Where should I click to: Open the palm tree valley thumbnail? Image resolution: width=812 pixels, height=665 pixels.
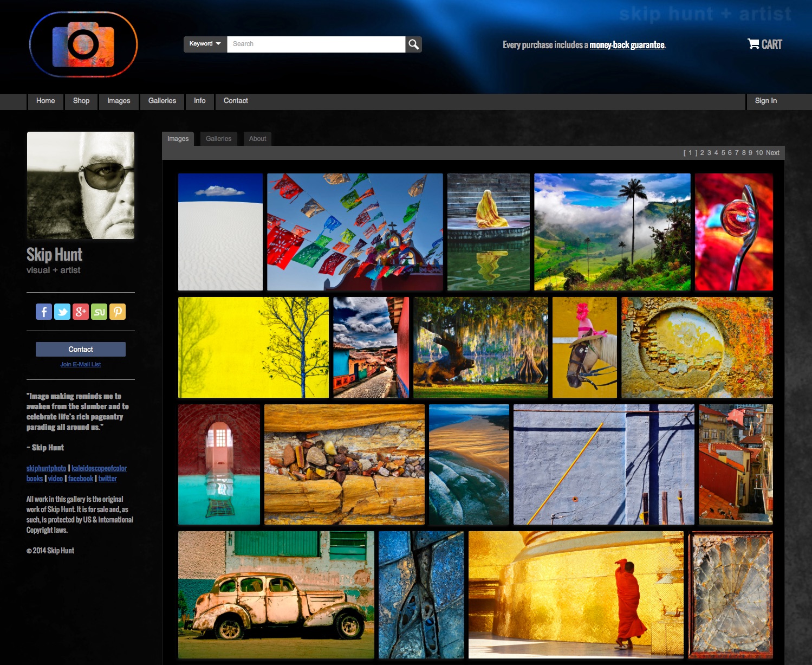[613, 232]
